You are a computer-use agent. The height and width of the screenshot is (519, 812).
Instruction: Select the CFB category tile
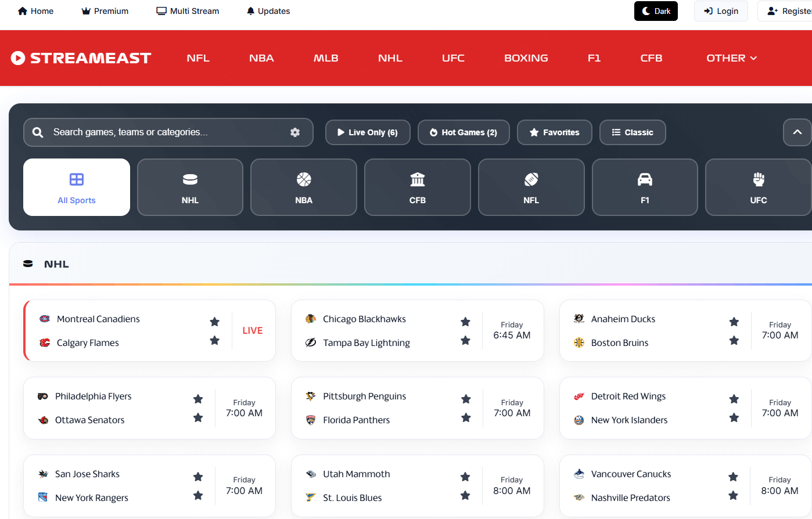418,187
